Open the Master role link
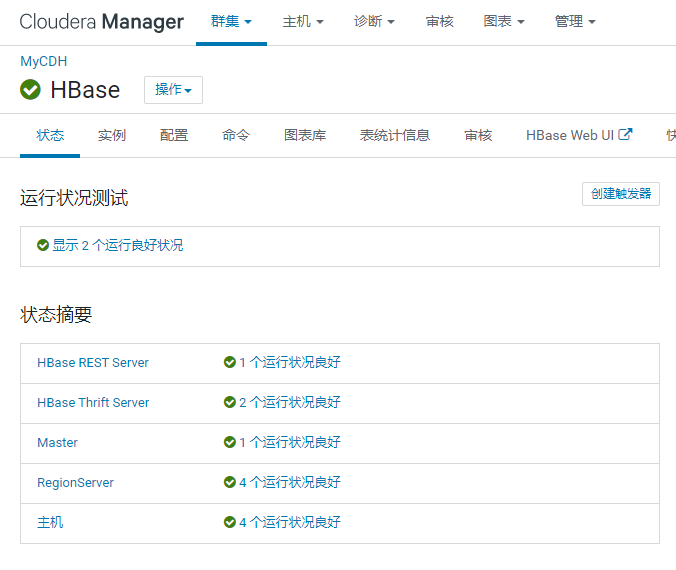 click(57, 442)
